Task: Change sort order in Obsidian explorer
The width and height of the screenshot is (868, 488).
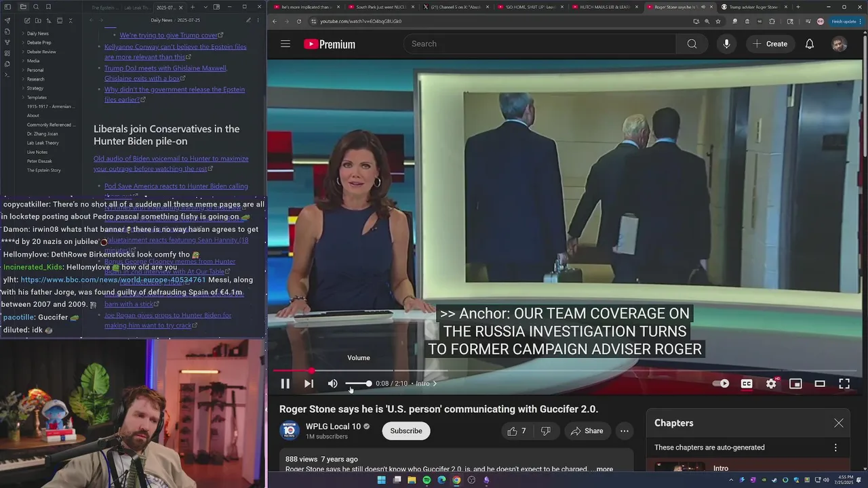Action: [48, 21]
